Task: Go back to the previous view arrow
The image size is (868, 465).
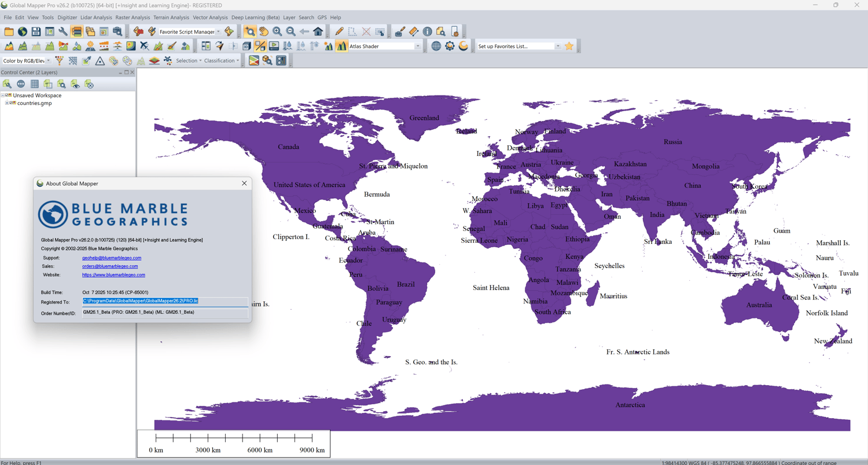Action: click(x=304, y=32)
